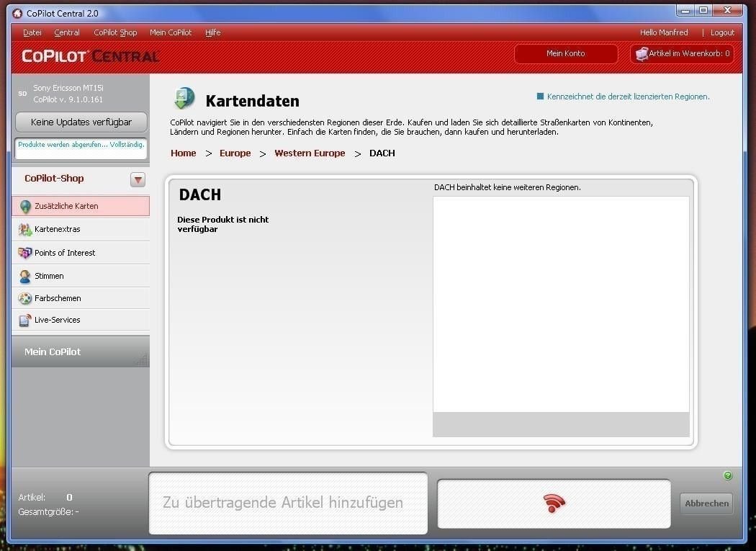
Task: Click the Live-Services device icon
Action: coord(25,320)
